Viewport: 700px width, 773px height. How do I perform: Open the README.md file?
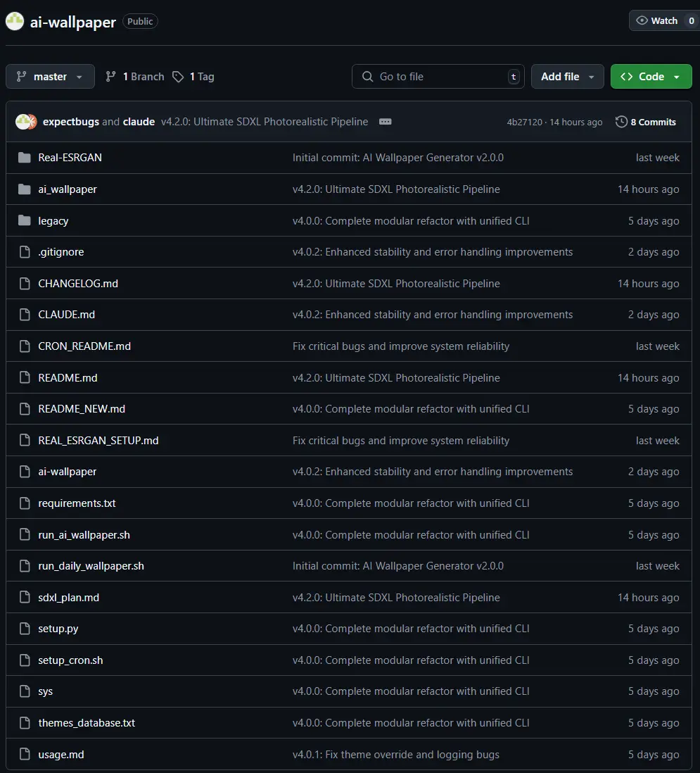coord(68,378)
